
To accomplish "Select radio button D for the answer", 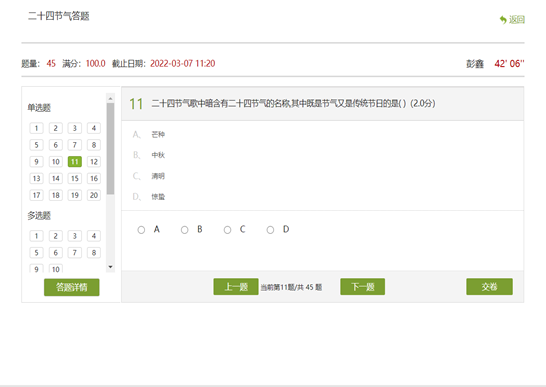I will coord(270,230).
